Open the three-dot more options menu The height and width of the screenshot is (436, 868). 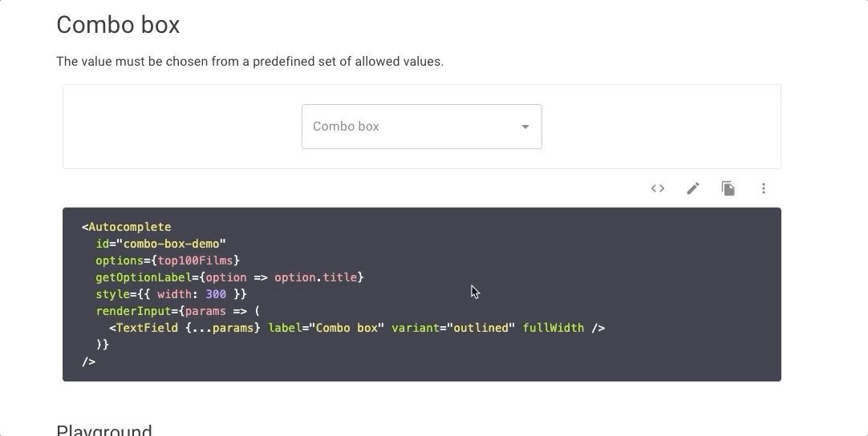764,188
